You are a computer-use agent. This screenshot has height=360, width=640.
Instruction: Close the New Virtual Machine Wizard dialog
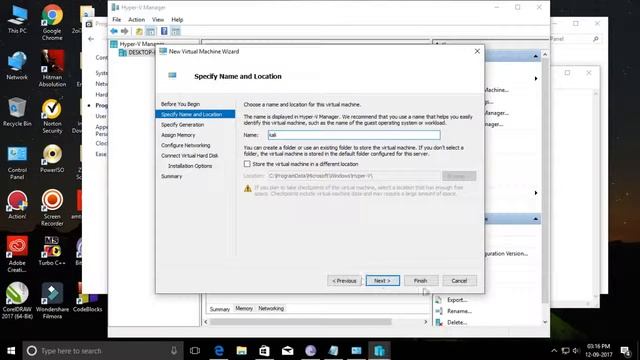[x=477, y=51]
